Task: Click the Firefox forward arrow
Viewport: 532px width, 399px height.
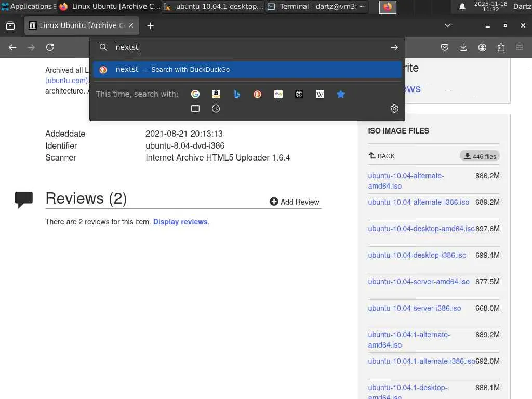Action: point(31,47)
